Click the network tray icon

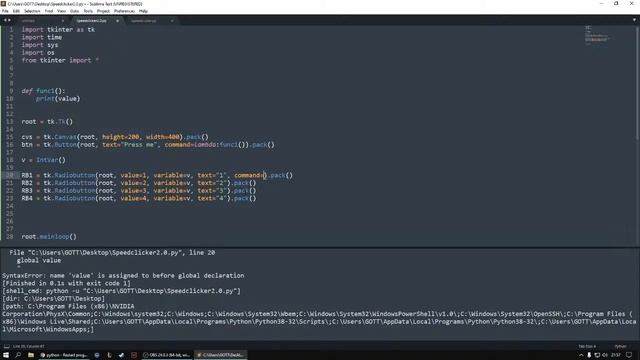click(x=597, y=355)
